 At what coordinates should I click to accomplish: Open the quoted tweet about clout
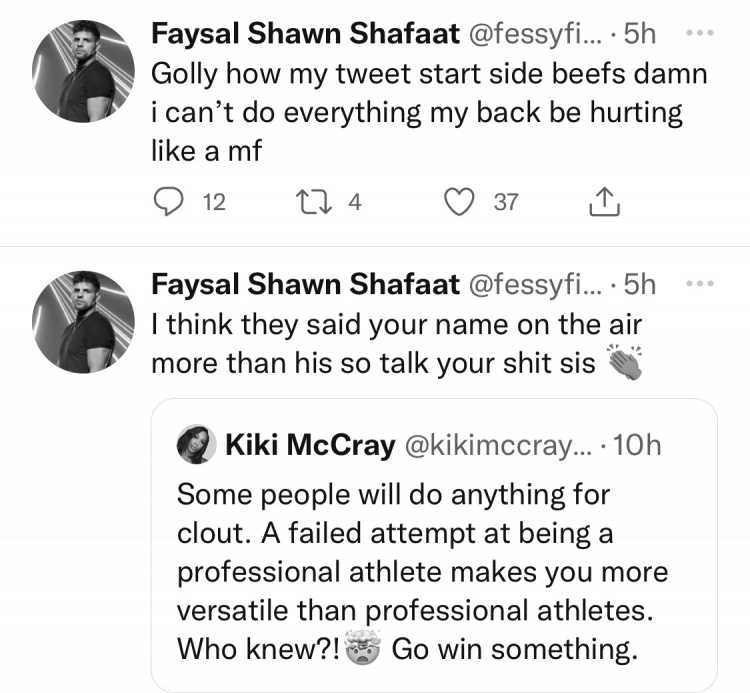tap(434, 545)
